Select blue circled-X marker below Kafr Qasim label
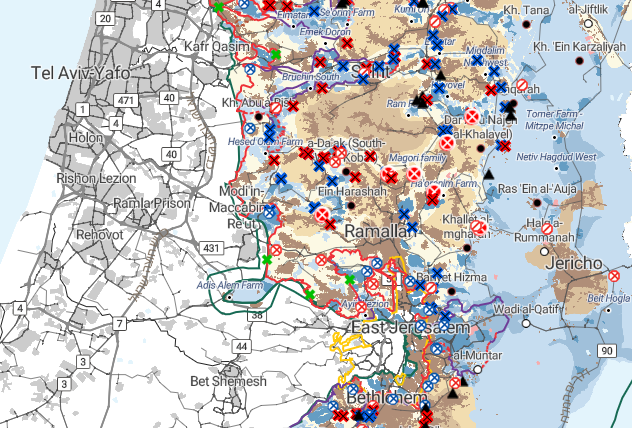 click(x=250, y=69)
